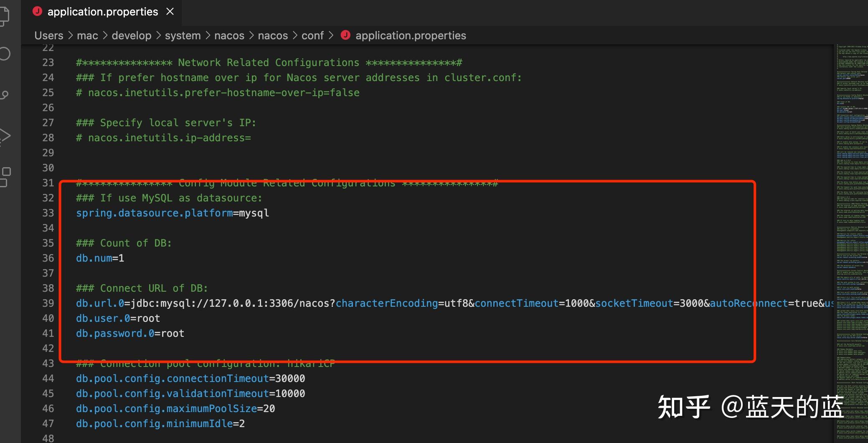
Task: Click the develop breadcrumb segment
Action: point(132,36)
